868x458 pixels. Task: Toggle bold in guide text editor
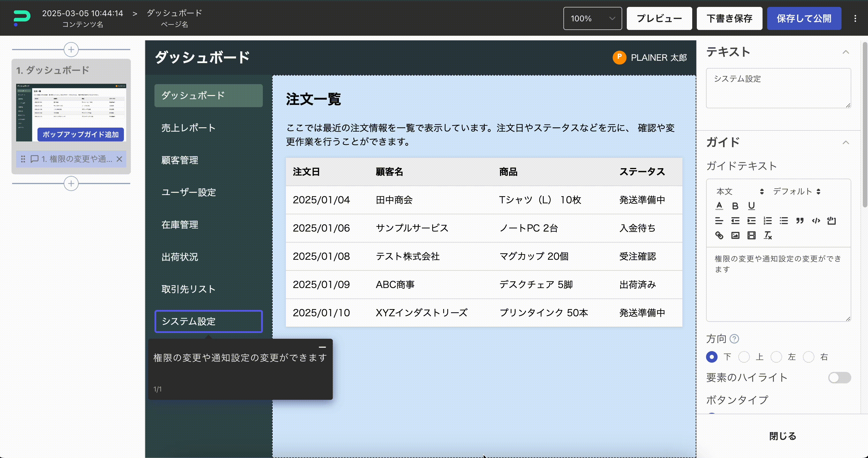(x=735, y=206)
